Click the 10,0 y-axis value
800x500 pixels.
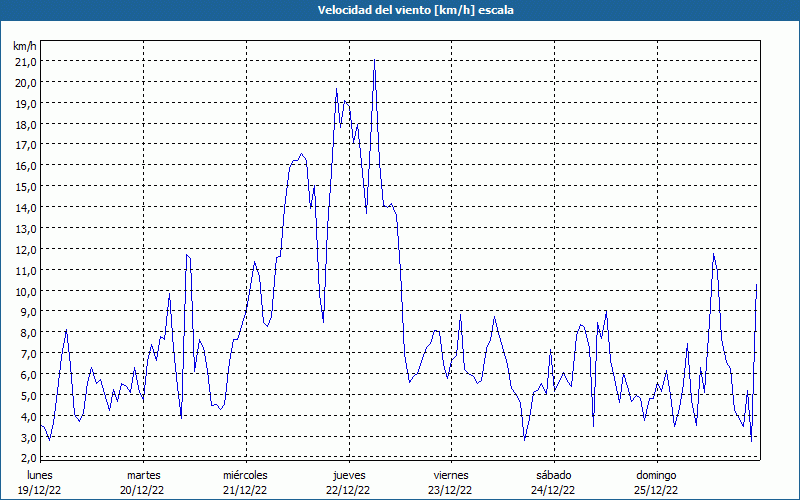point(26,291)
